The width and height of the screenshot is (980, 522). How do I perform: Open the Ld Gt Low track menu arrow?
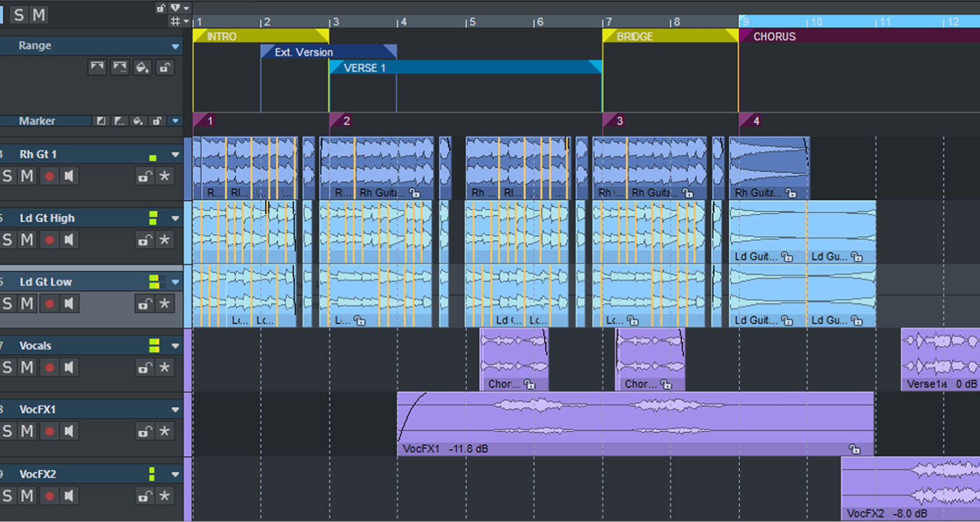(x=175, y=282)
